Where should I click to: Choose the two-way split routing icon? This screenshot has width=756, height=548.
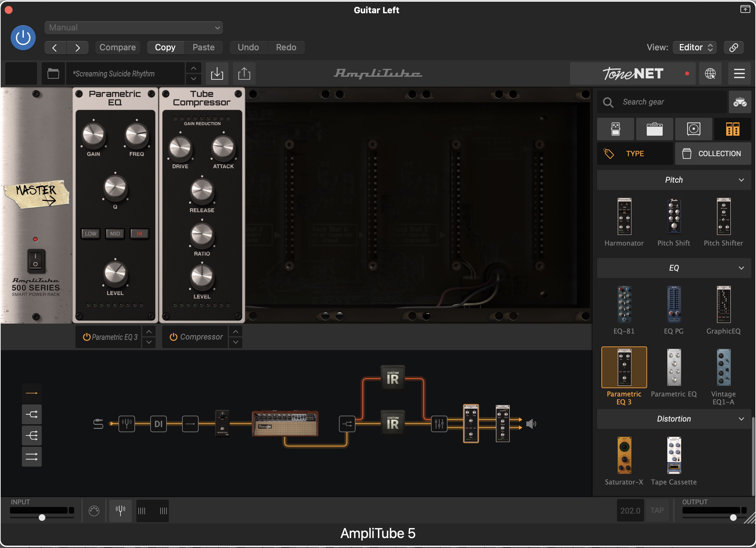32,415
